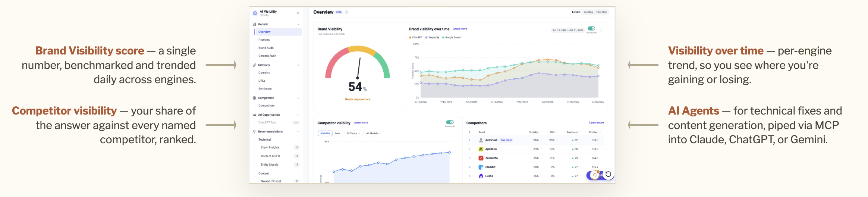868x197 pixels.
Task: Toggle the Google Gemini legend series
Action: [x=452, y=37]
